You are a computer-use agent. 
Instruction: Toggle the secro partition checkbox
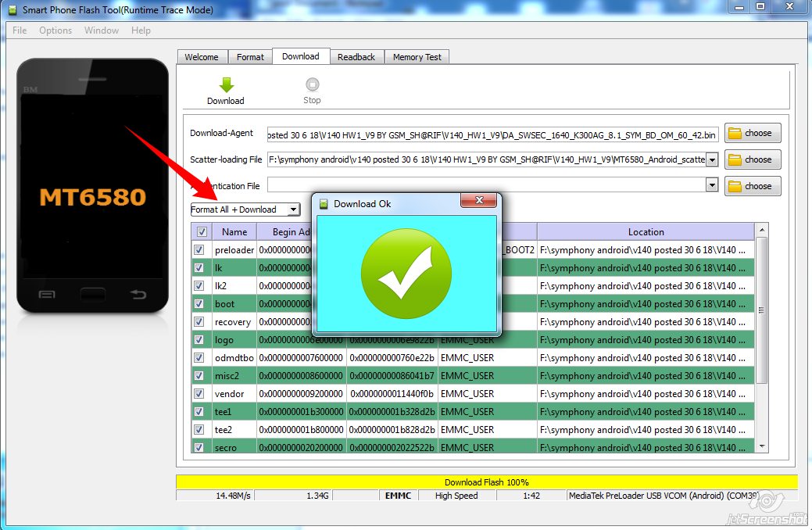click(x=199, y=447)
